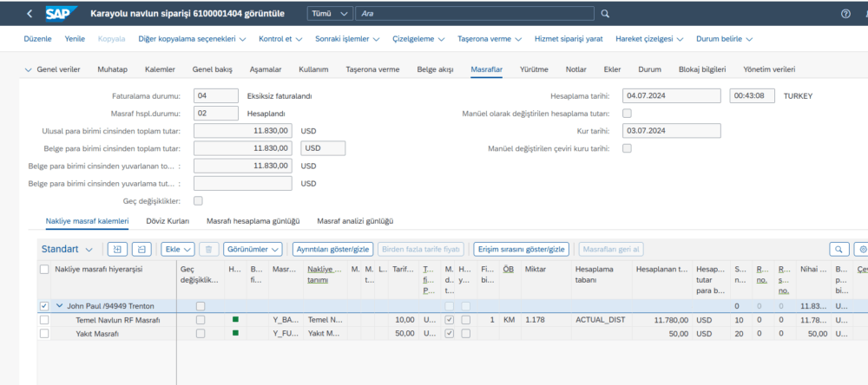Open the Standart view variant dropdown

(67, 250)
